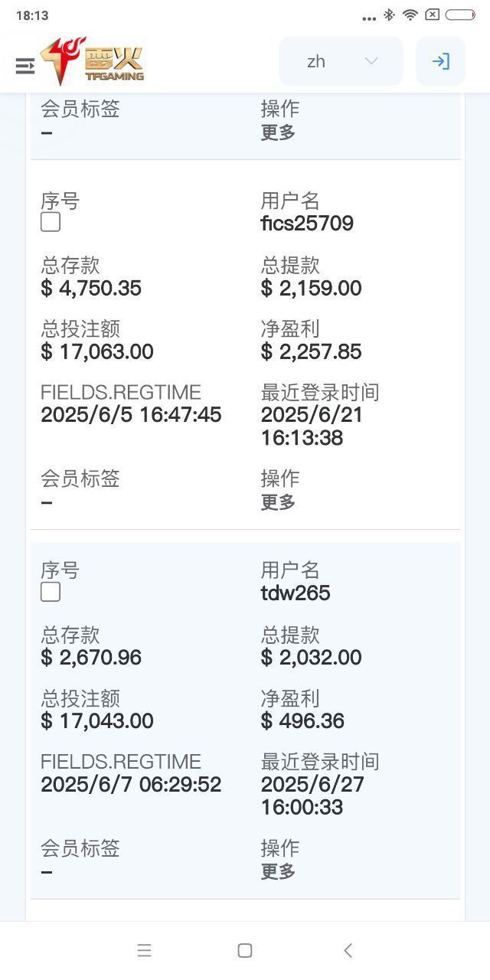Select the $ 4,750.35 total deposit value
The image size is (490, 980).
91,288
